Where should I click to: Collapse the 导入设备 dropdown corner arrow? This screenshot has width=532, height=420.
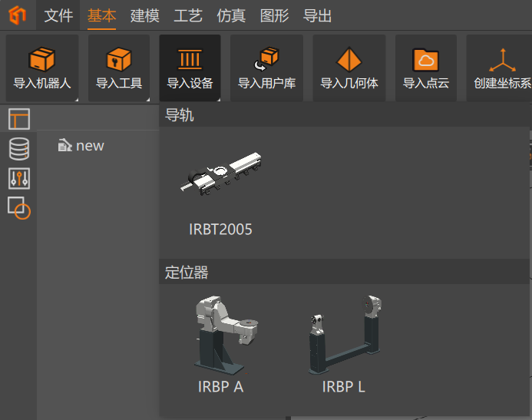click(219, 99)
